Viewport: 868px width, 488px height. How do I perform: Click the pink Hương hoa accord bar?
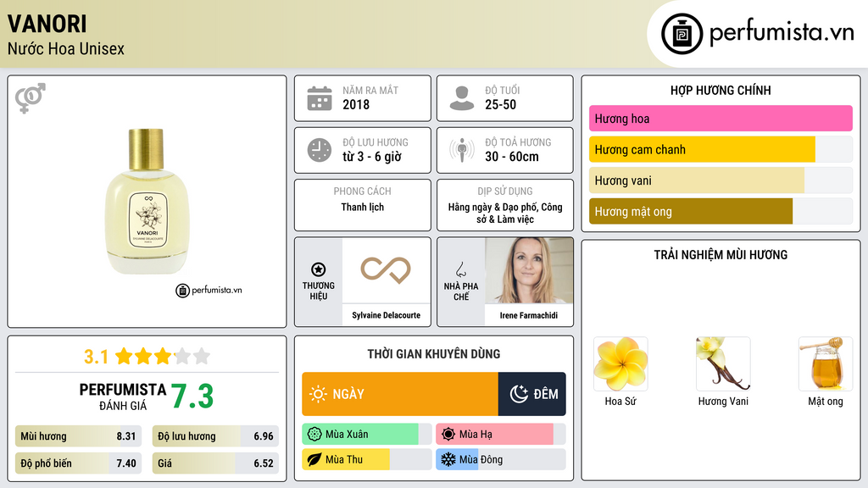click(x=721, y=119)
